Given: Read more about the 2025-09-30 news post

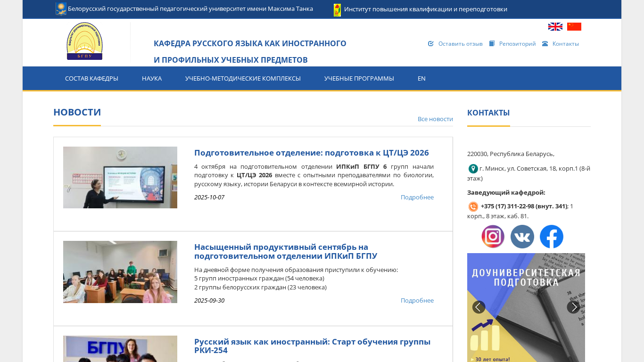Looking at the screenshot, I should point(417,301).
